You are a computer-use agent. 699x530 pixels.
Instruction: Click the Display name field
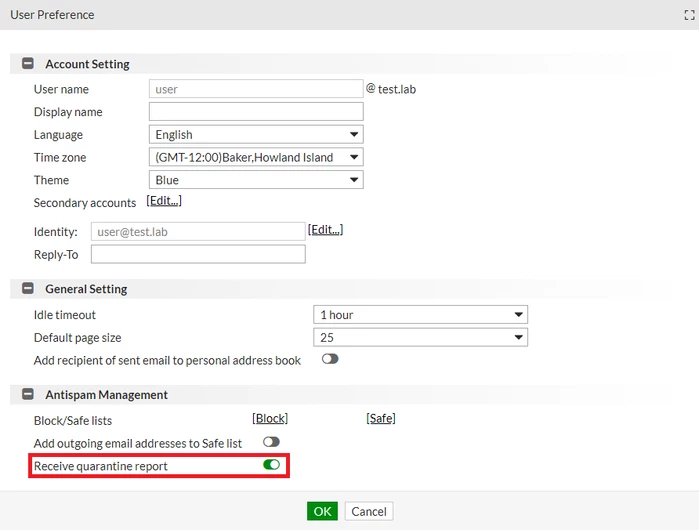(256, 111)
